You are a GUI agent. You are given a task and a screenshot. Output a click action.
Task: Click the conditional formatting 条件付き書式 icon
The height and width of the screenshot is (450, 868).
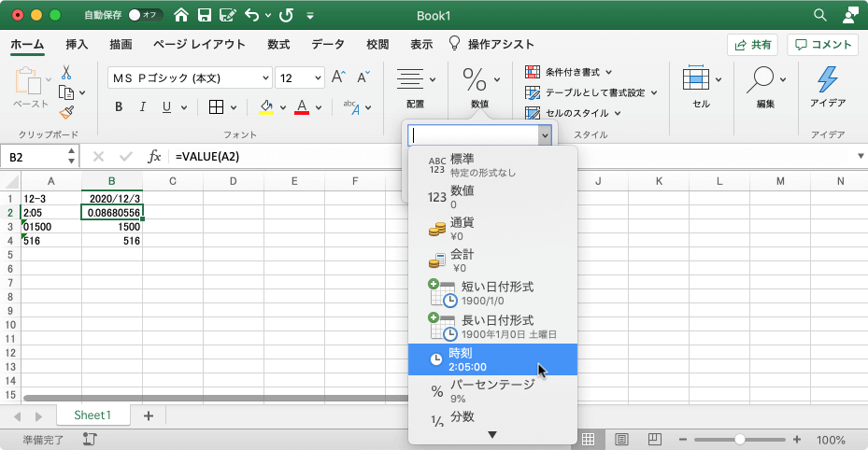tap(533, 72)
